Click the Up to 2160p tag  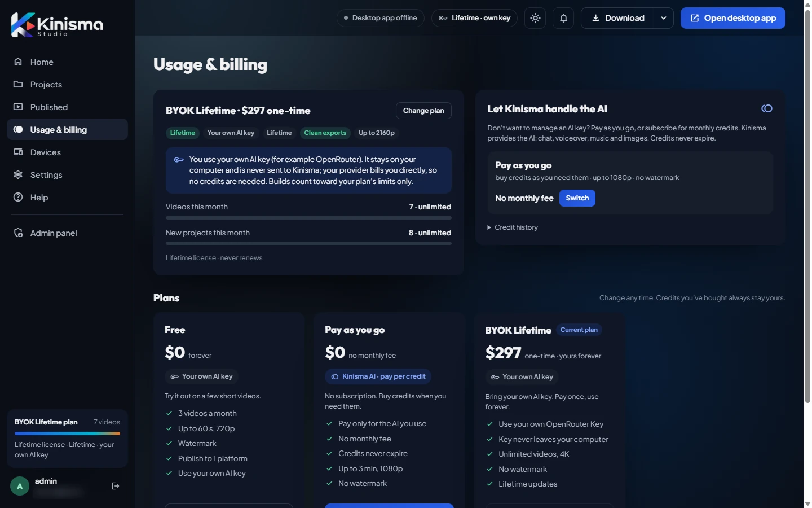(377, 133)
